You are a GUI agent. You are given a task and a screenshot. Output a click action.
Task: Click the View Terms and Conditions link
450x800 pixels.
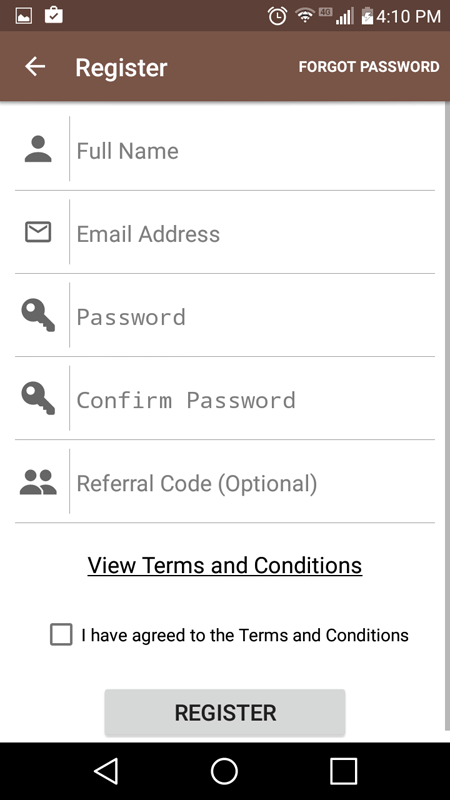(x=225, y=565)
